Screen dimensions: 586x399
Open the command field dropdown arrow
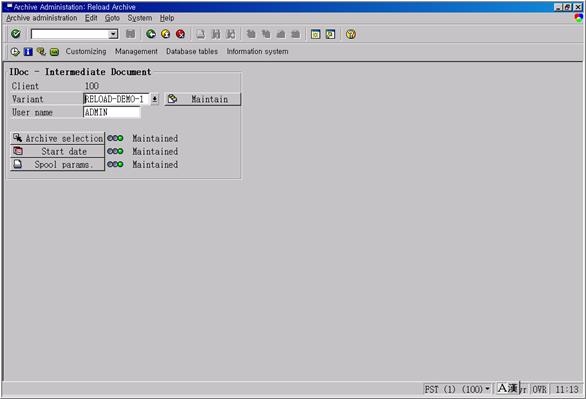(113, 34)
